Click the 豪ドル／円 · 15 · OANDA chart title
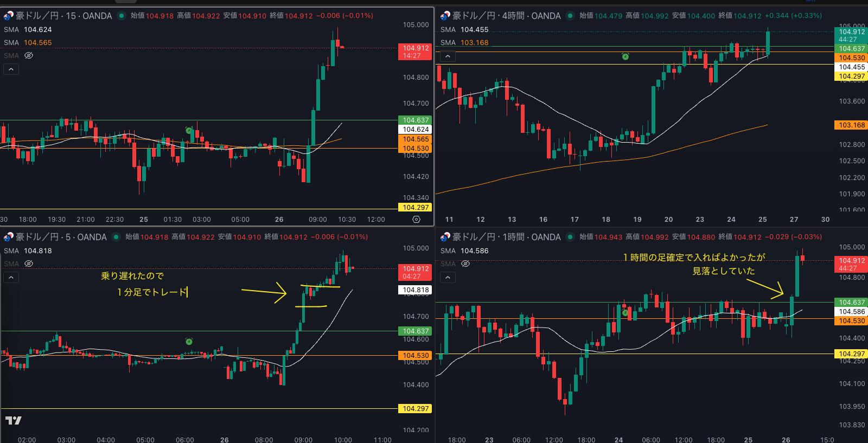 pos(63,16)
